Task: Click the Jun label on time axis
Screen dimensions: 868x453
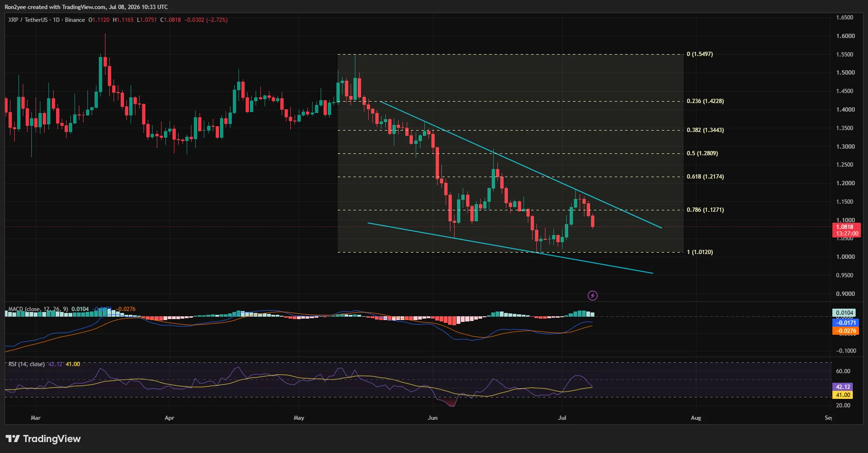Action: (432, 418)
